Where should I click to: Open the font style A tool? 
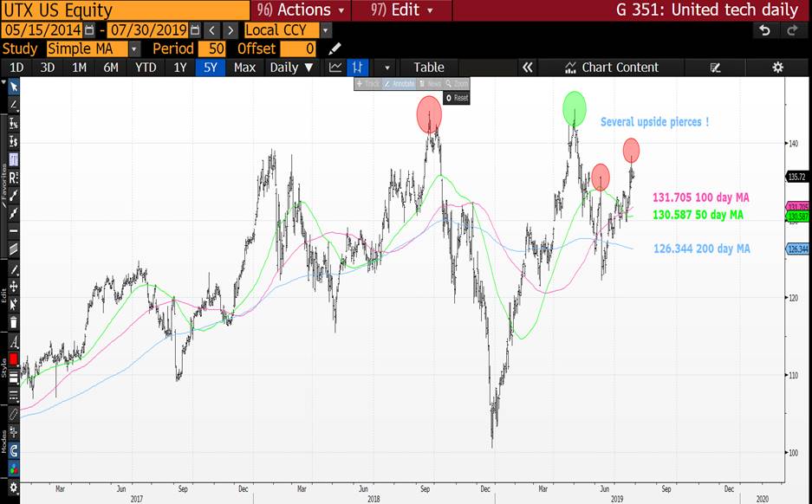[14, 341]
